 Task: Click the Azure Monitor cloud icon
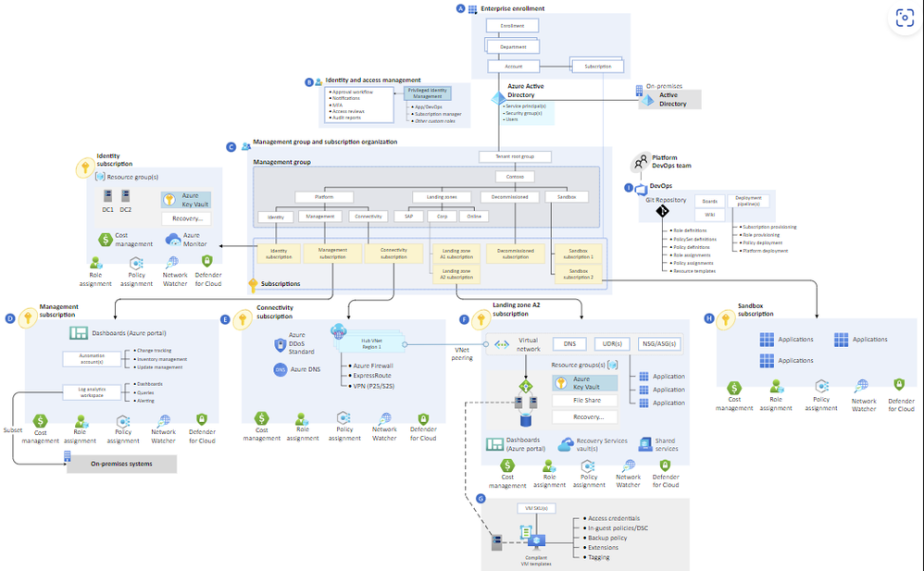(x=172, y=240)
